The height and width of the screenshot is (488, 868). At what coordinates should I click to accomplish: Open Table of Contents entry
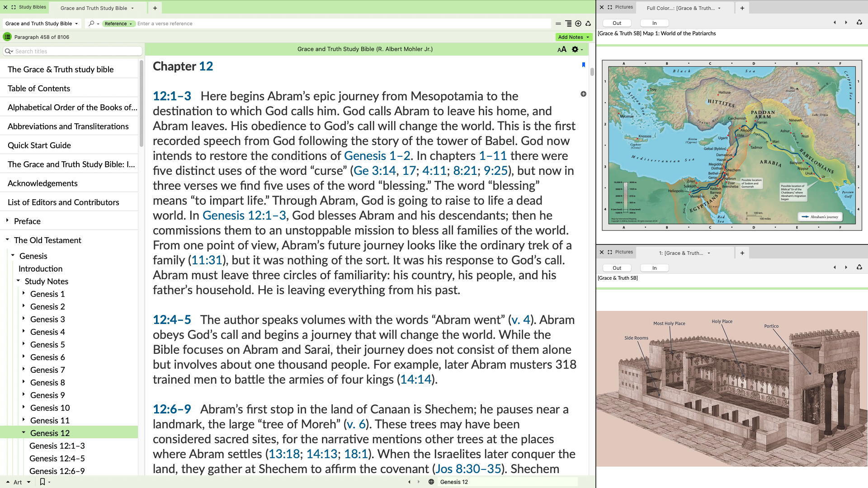39,88
